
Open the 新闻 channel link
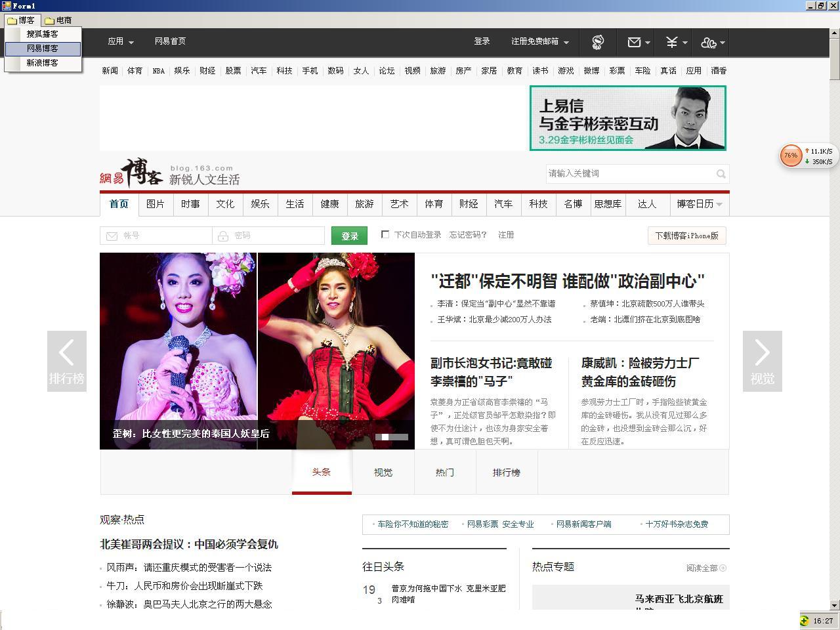point(110,71)
